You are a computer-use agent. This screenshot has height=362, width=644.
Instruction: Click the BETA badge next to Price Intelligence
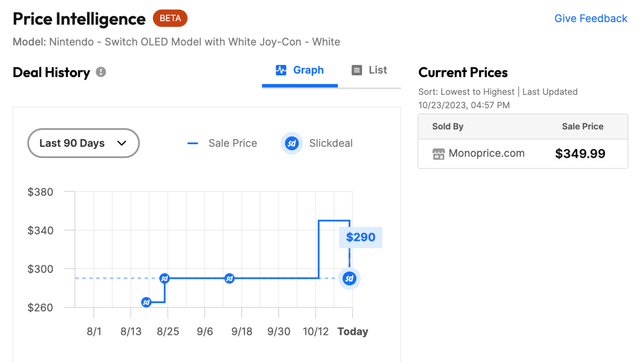pyautogui.click(x=170, y=18)
